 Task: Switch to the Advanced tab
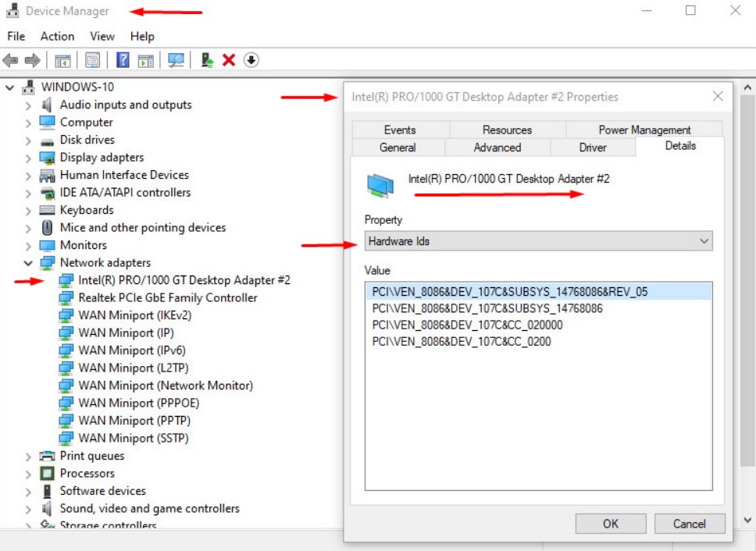[497, 148]
